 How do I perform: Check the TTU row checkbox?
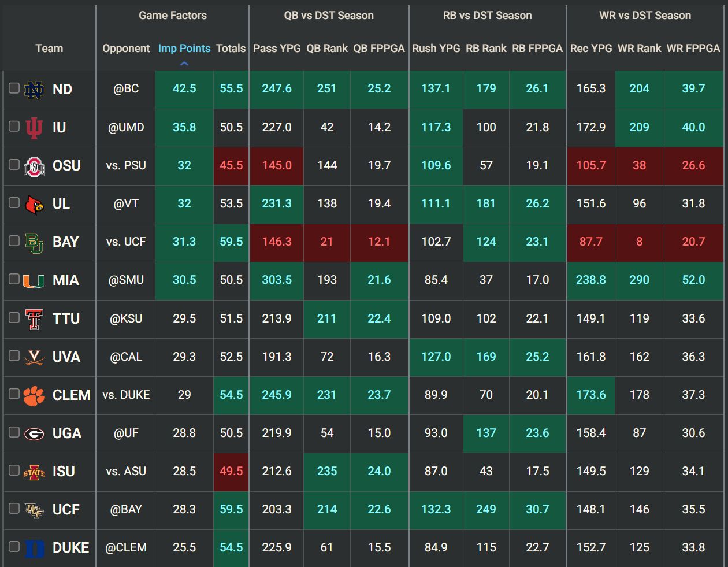coord(14,317)
